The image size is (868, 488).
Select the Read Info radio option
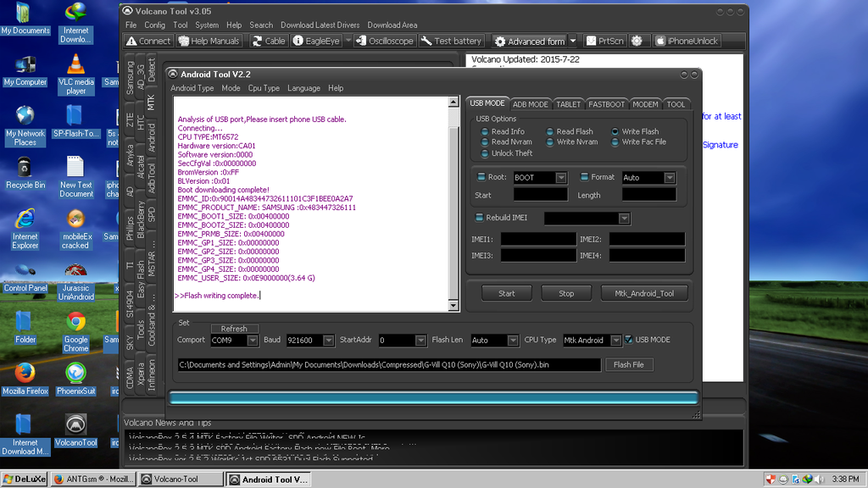click(x=484, y=131)
